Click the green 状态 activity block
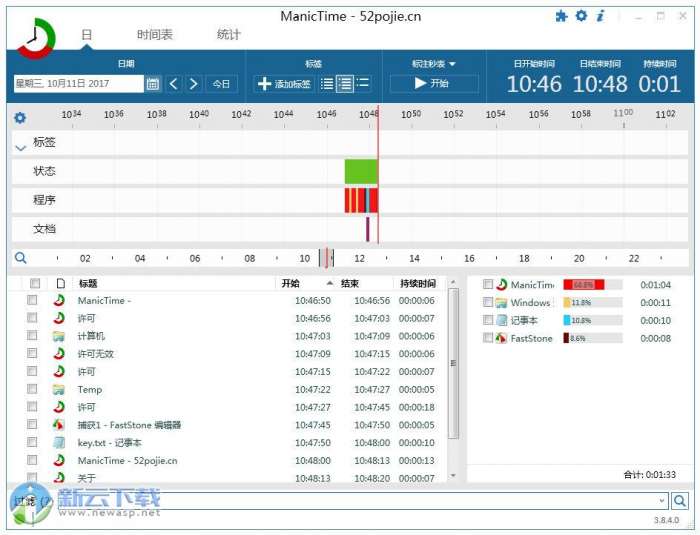 pyautogui.click(x=361, y=171)
